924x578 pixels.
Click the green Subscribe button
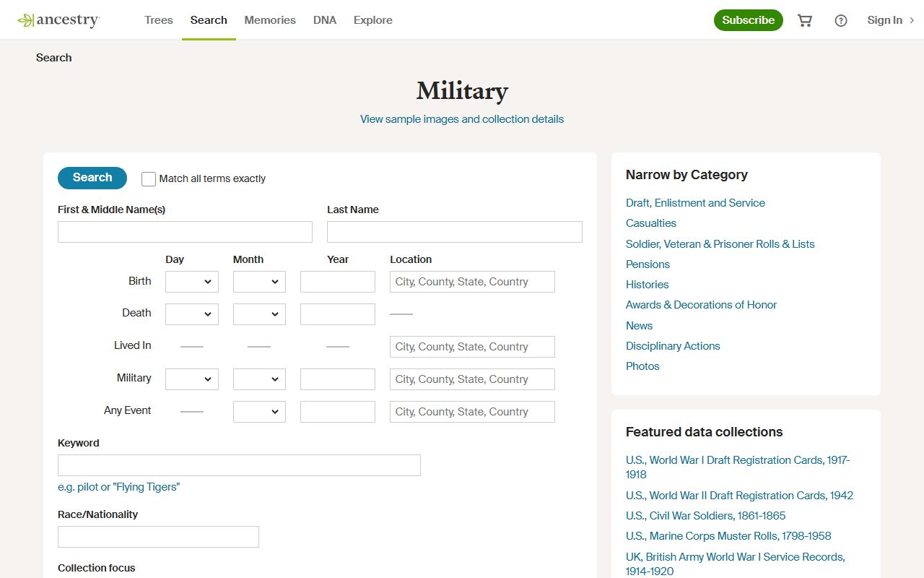coord(749,20)
